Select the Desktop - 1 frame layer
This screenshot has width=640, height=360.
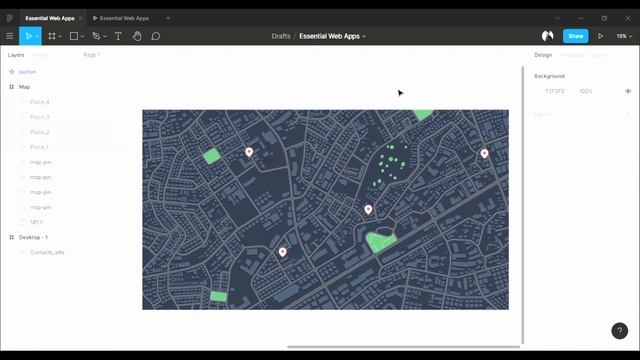33,237
